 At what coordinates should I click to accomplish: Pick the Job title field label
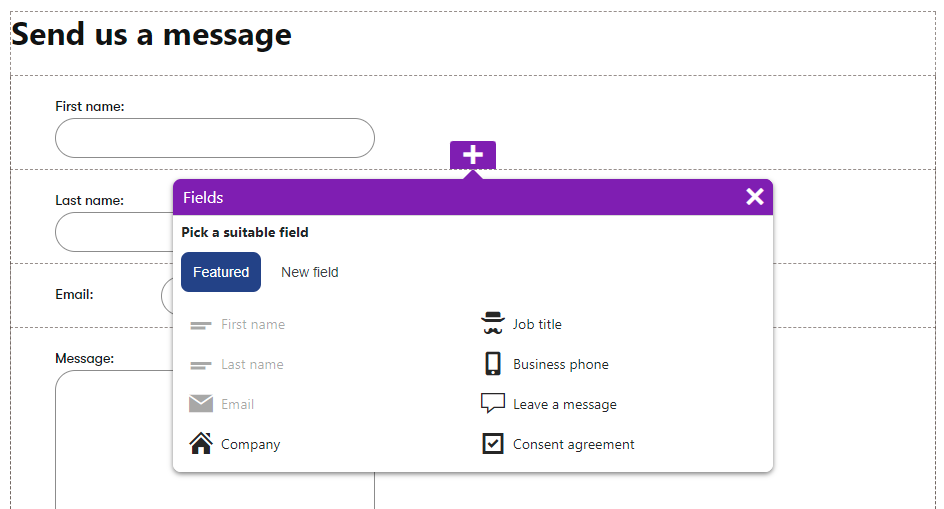pos(537,324)
